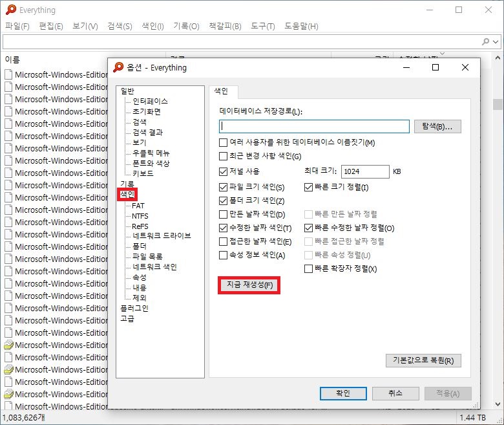Select 키보드 tree item
Viewport: 504px width, 425px height.
(143, 173)
